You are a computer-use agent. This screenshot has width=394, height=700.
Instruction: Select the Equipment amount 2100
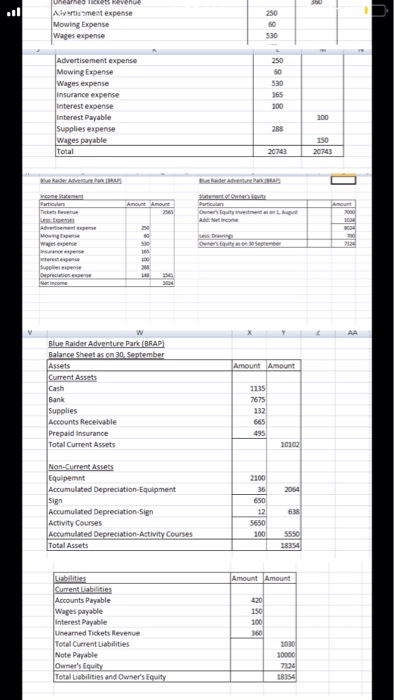click(x=258, y=479)
